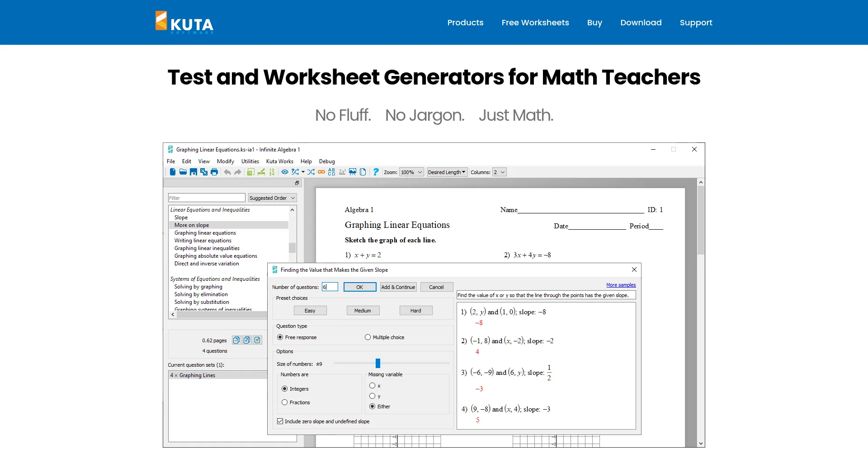Screen dimensions: 868x449
Task: Click the new document icon in toolbar
Action: [x=173, y=172]
